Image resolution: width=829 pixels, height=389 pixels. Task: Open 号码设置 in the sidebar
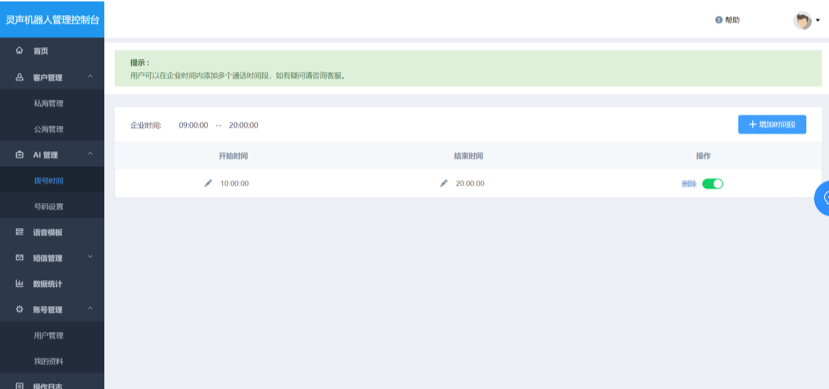pos(49,207)
